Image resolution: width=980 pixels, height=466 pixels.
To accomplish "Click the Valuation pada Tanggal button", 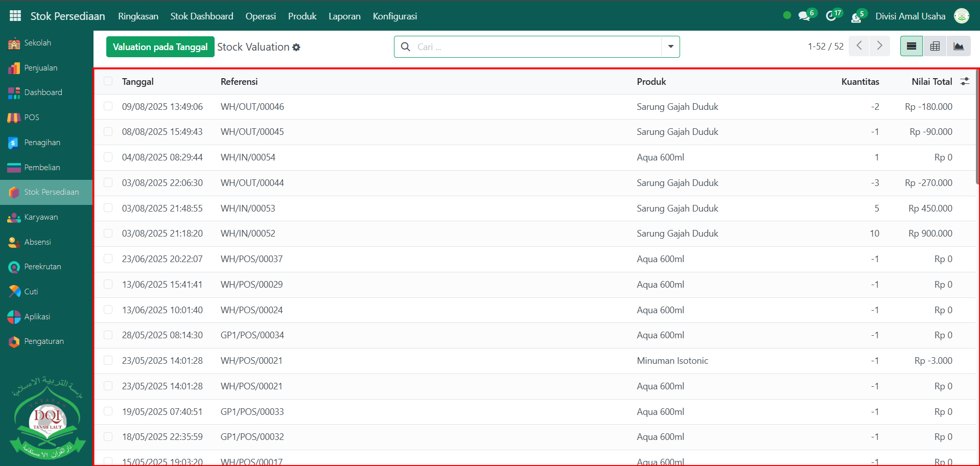I will click(x=160, y=47).
